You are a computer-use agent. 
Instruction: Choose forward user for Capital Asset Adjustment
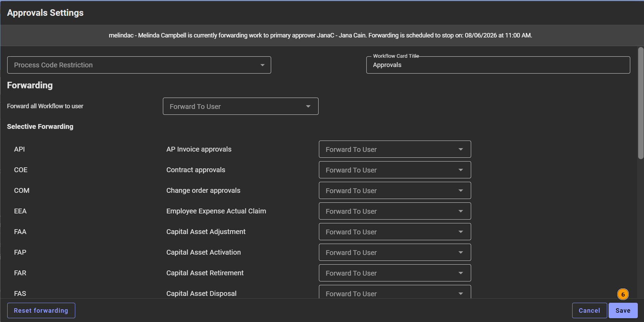[395, 232]
